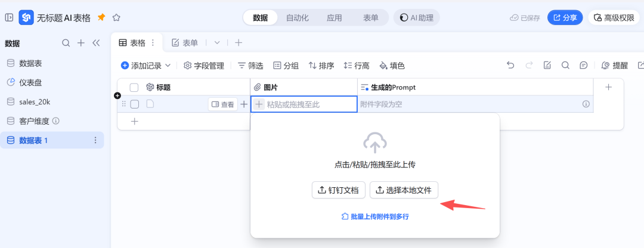Star the document as favorite
This screenshot has width=644, height=248.
116,18
